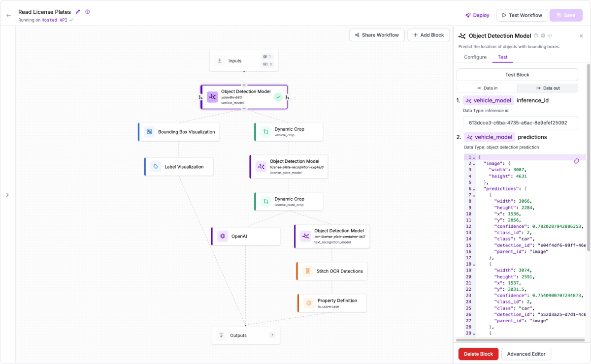Screen dimensions: 591x364
Task: Collapse JSON line 6 predictions array
Action: tap(474, 189)
